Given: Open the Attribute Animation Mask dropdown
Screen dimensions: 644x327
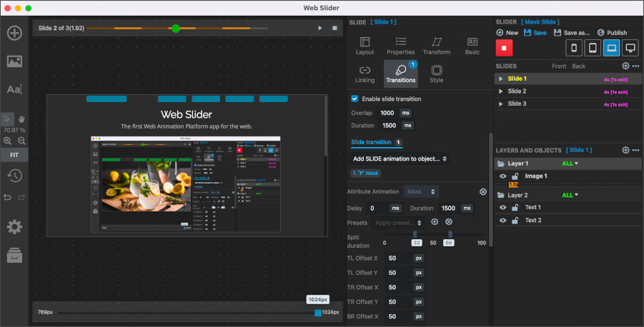Looking at the screenshot, I should pos(421,191).
